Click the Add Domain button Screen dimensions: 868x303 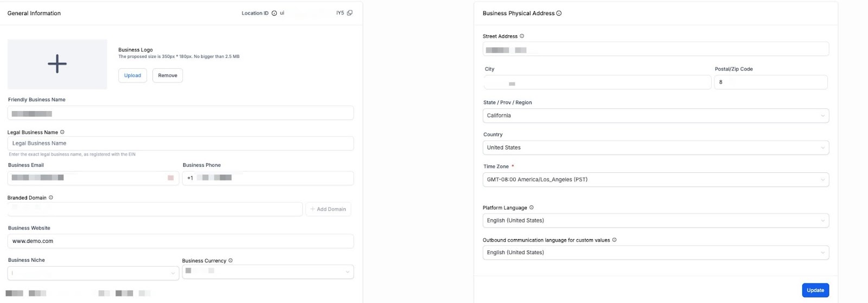pyautogui.click(x=328, y=209)
